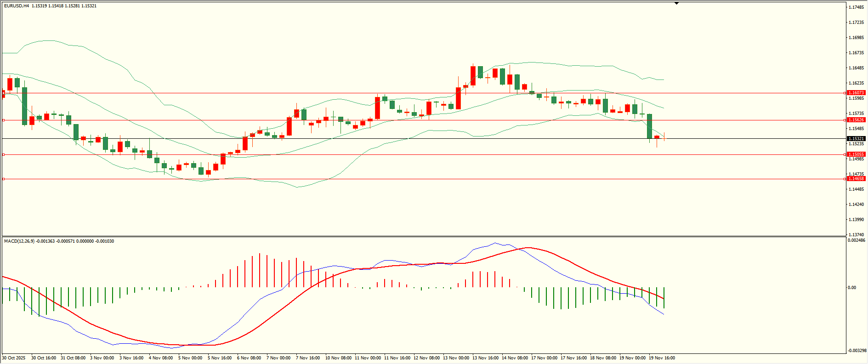Select the large green candle on 19 Nov
868x364 pixels.
(649, 126)
